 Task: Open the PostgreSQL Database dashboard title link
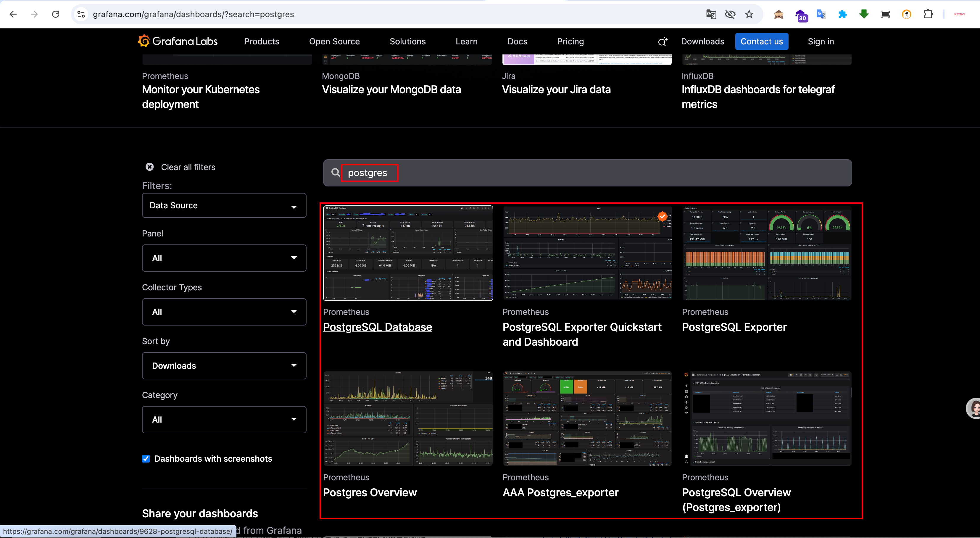[377, 327]
